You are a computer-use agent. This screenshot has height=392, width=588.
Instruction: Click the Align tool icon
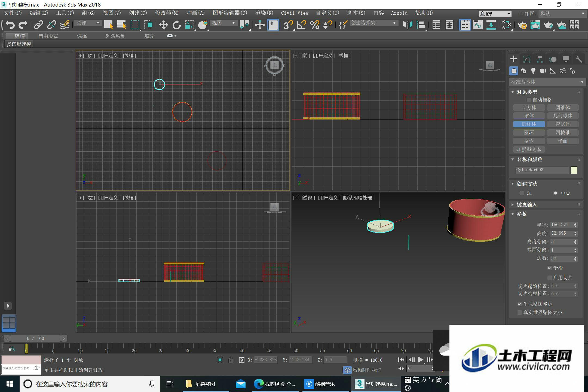pos(421,25)
